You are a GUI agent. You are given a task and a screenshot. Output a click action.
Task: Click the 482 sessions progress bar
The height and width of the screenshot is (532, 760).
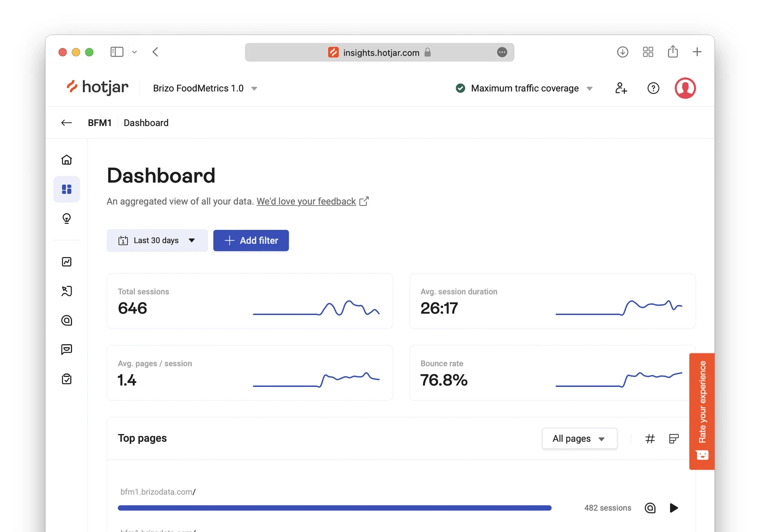334,508
